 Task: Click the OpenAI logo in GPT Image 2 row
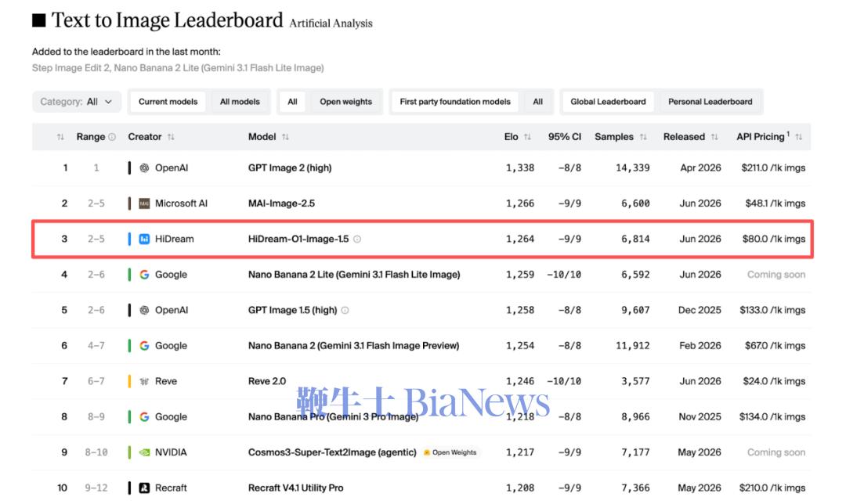(144, 167)
